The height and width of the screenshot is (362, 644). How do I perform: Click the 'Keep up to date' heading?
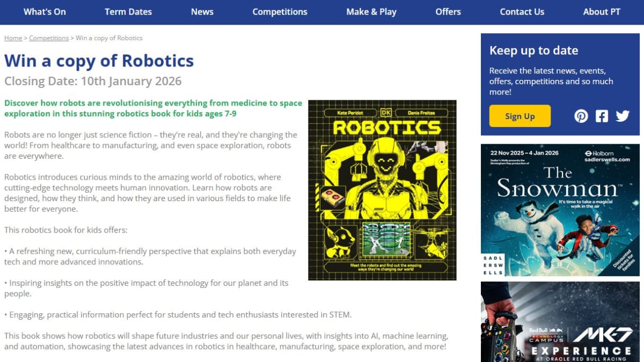click(x=534, y=50)
